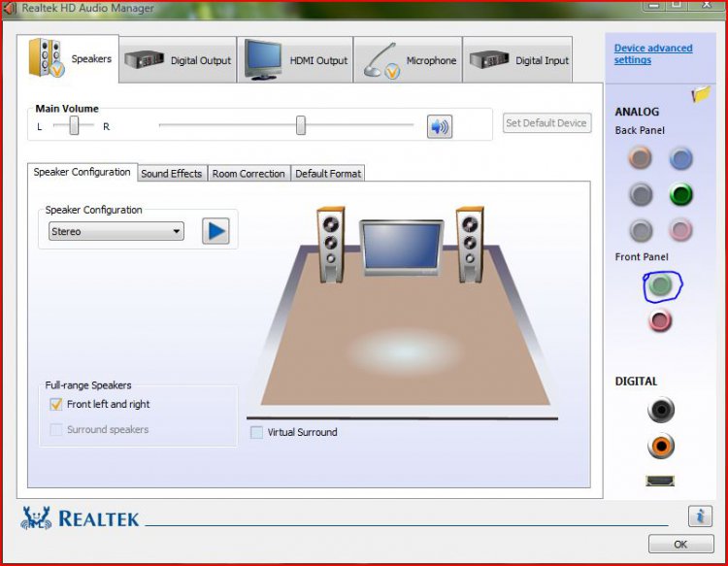Open the information icon button
The width and height of the screenshot is (728, 566).
700,516
